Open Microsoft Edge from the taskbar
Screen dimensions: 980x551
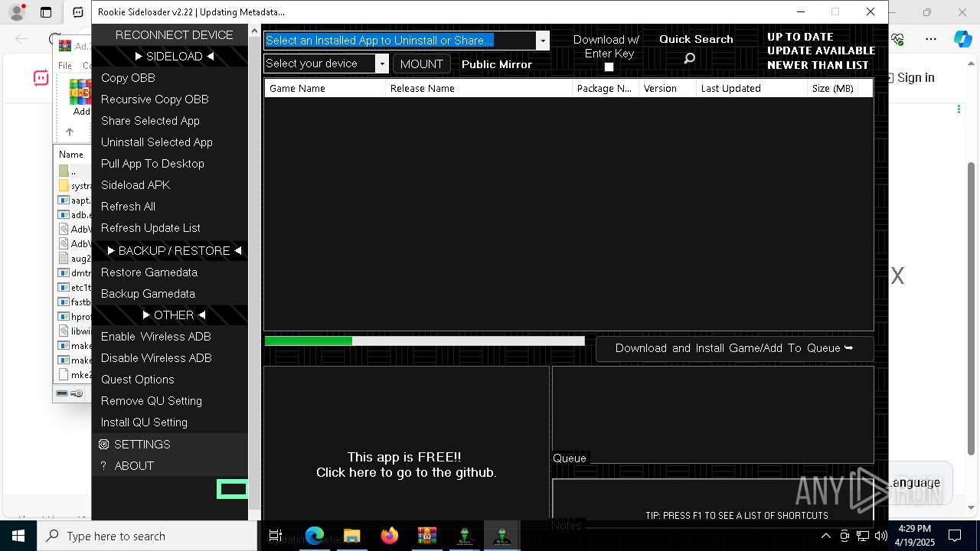point(314,536)
